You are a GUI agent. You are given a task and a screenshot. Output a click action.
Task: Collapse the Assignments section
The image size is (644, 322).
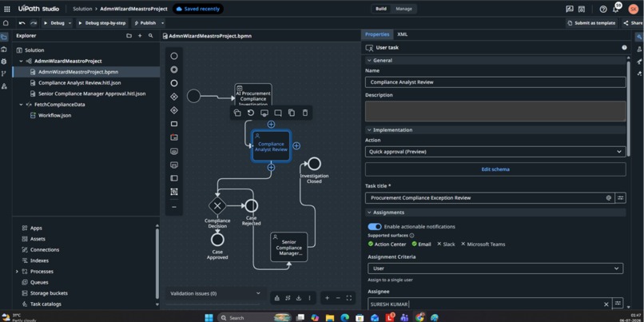[369, 213]
